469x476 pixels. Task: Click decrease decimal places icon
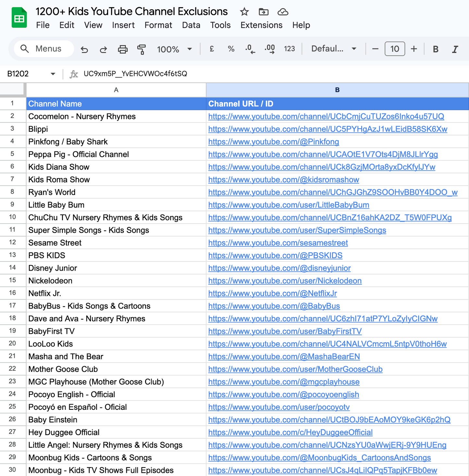pos(250,49)
